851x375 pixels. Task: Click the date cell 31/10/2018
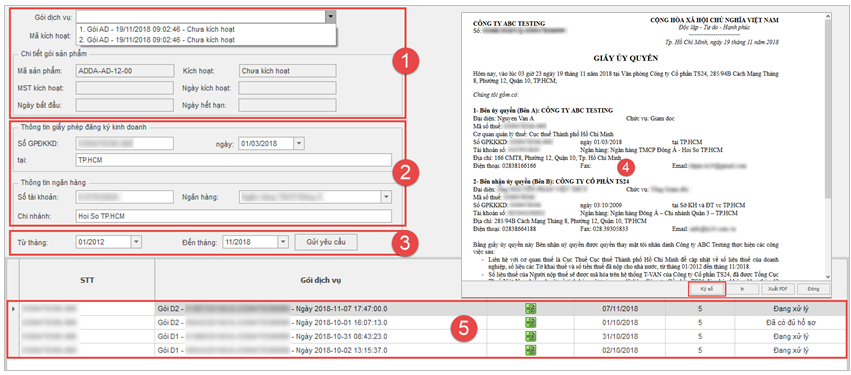pos(620,336)
